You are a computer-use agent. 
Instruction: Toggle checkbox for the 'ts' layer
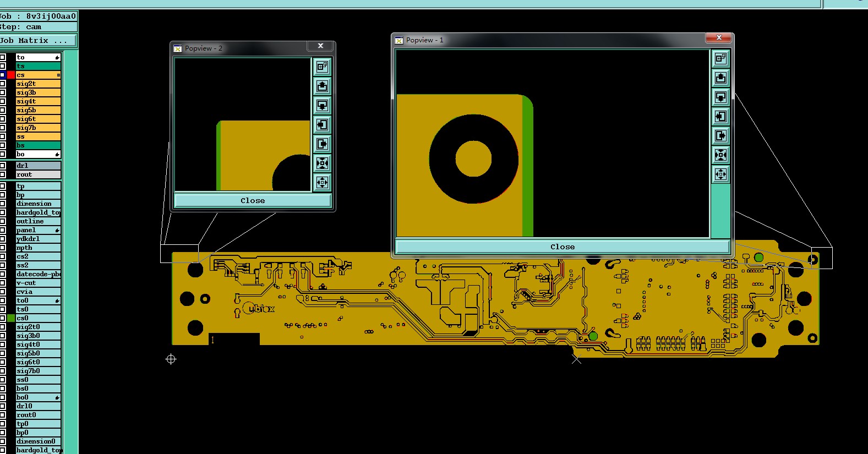(3, 66)
